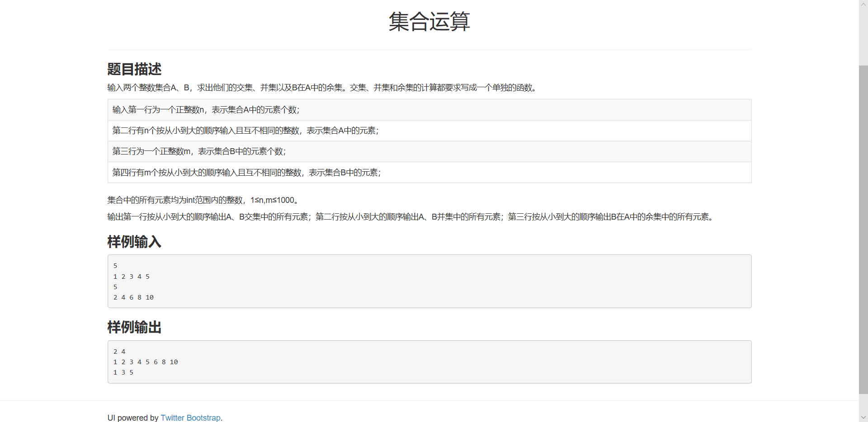Select the line '2 4 6 8 10' in input

[134, 297]
